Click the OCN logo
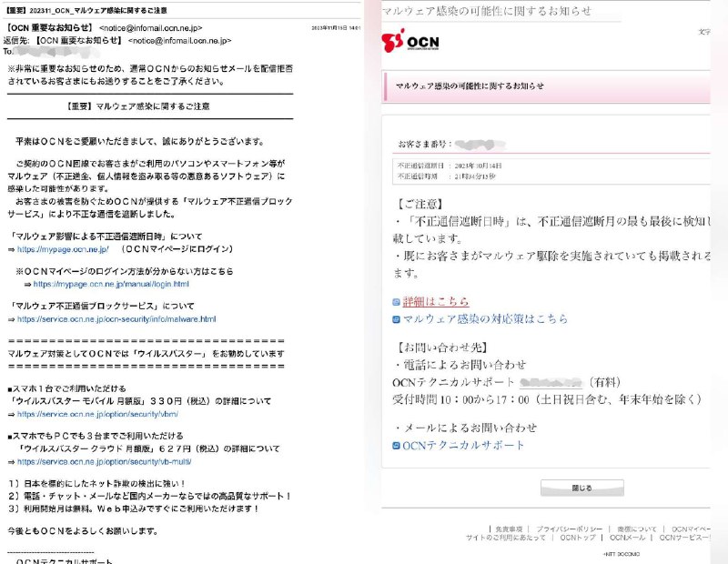 pyautogui.click(x=410, y=41)
